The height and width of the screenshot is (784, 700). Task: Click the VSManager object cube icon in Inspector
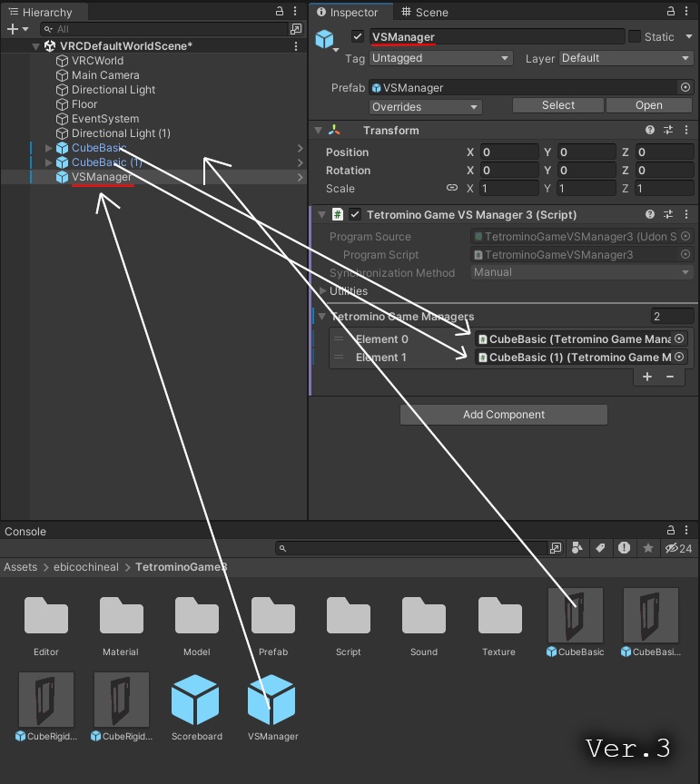(325, 38)
